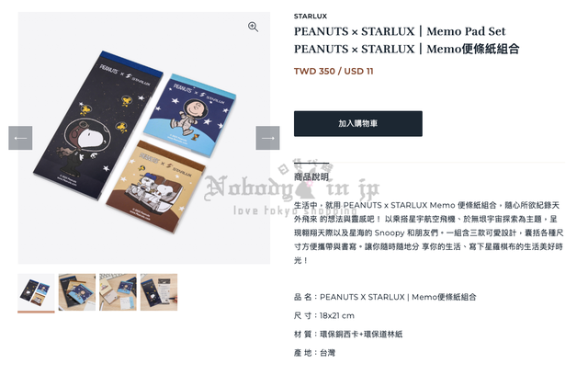Screen dimensions: 588x375
Task: Open the third thumbnail of desk scene
Action: [x=118, y=292]
